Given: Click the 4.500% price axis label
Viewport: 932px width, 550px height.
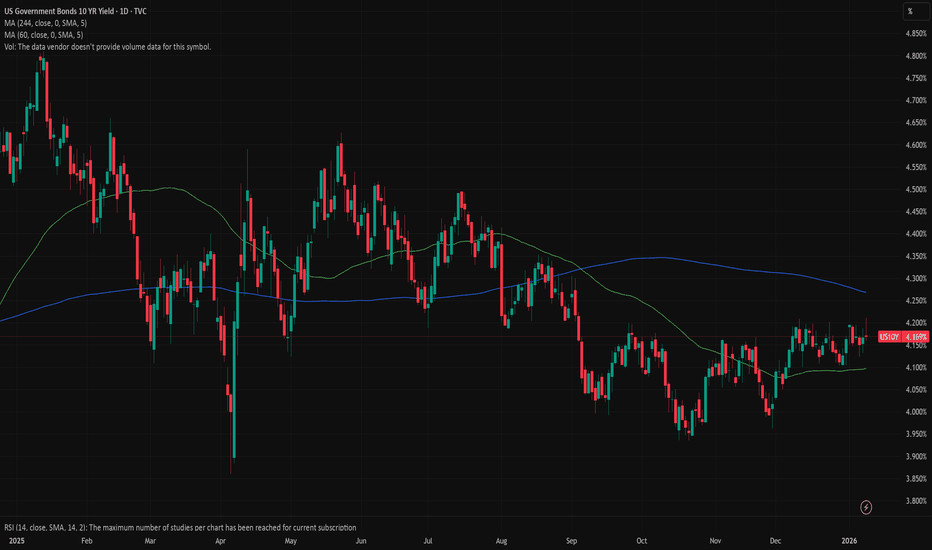Looking at the screenshot, I should tap(914, 189).
